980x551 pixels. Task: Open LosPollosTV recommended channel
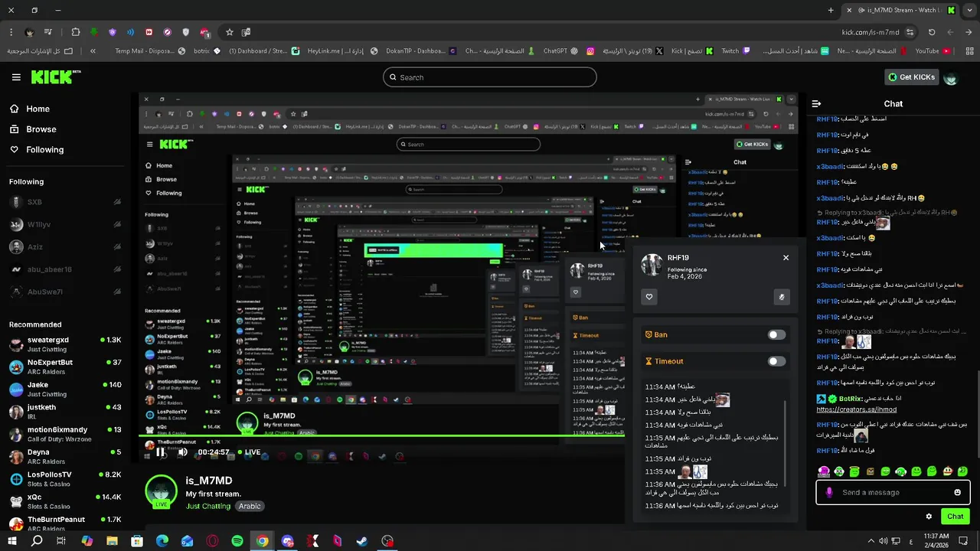click(65, 479)
